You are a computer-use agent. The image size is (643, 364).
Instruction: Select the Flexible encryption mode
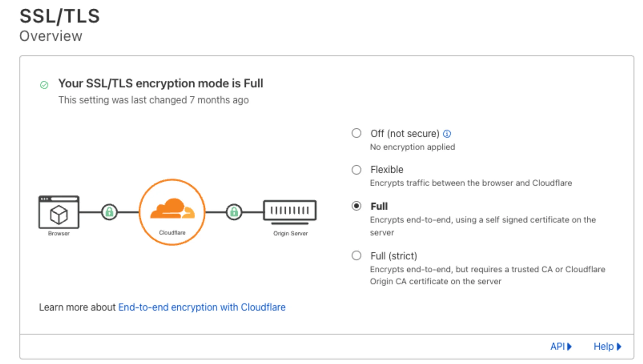click(356, 170)
